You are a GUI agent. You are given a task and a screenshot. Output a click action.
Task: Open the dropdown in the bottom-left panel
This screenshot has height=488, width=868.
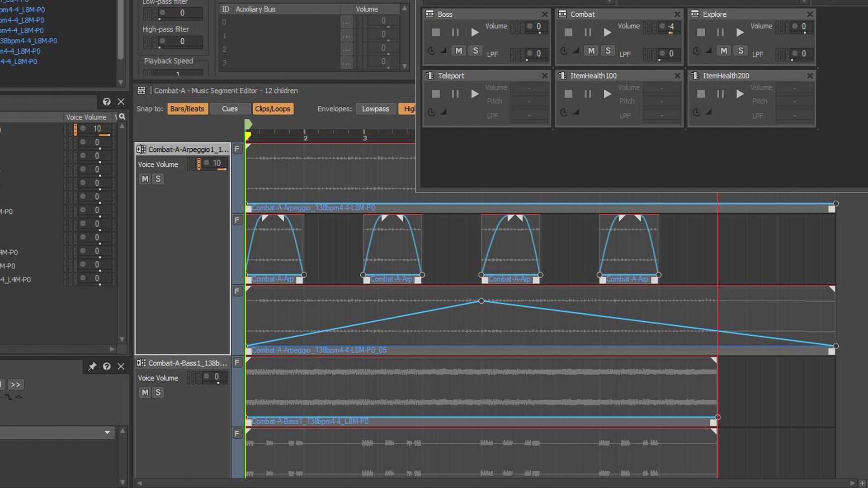click(x=107, y=432)
